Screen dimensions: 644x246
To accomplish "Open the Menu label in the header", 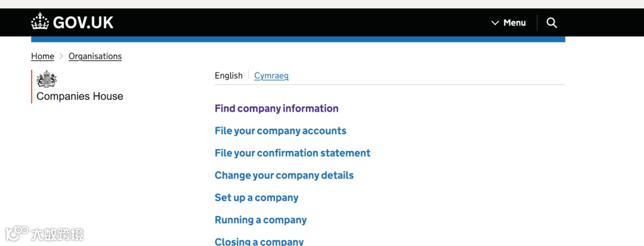I will coord(515,23).
